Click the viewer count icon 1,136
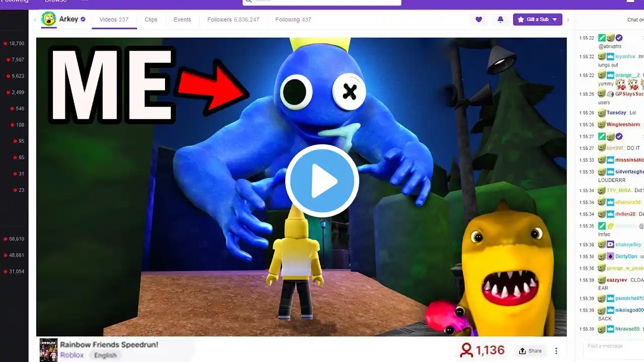 [467, 350]
